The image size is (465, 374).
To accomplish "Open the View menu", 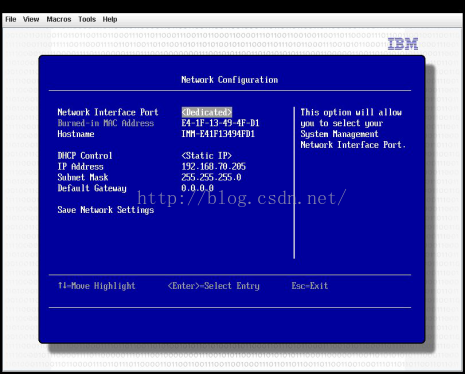I will click(31, 19).
